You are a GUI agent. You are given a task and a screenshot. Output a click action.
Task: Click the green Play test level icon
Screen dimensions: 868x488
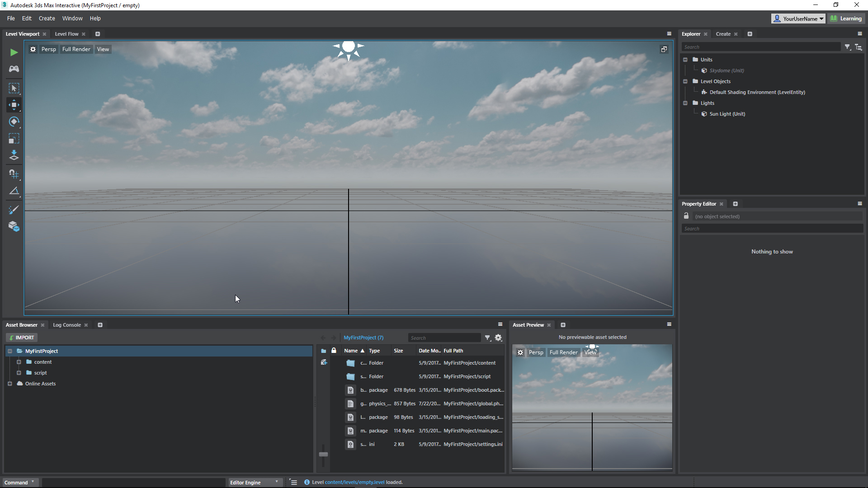[14, 52]
